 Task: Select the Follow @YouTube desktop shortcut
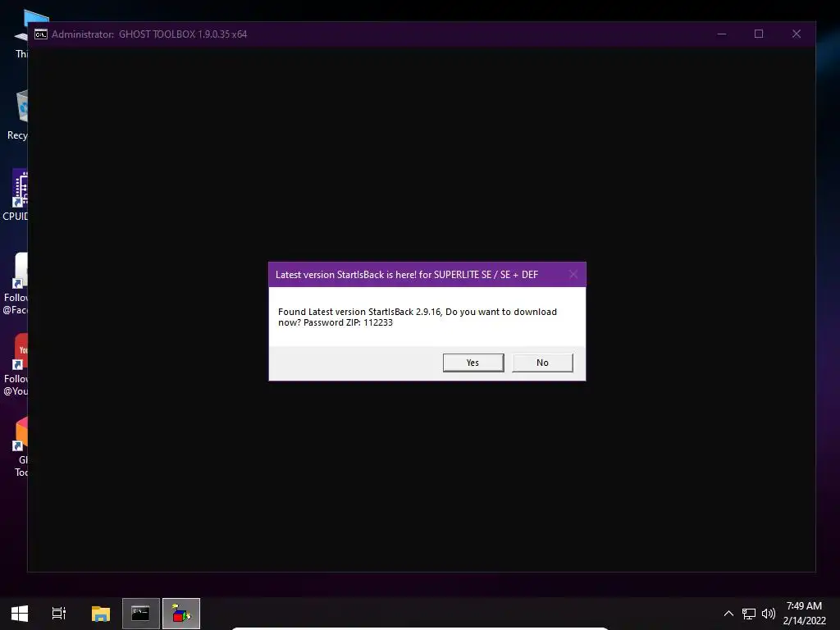pos(16,365)
